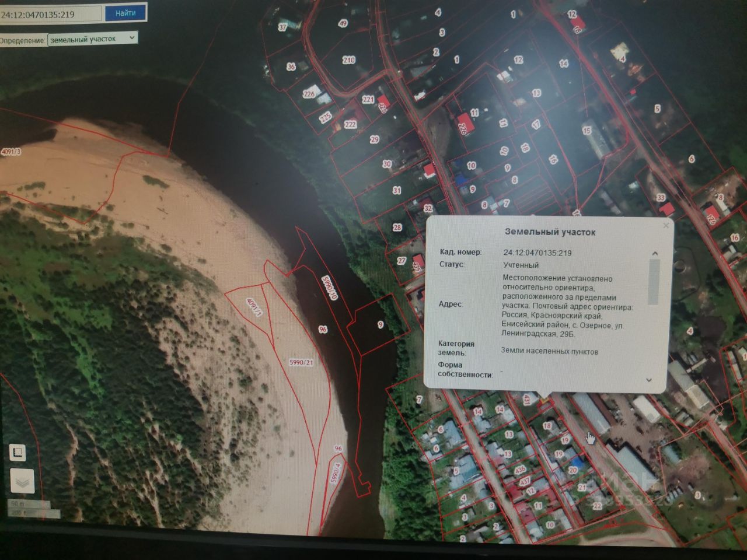Select parcel labeled 5990/10 on map
This screenshot has height=560, width=747.
tap(330, 288)
